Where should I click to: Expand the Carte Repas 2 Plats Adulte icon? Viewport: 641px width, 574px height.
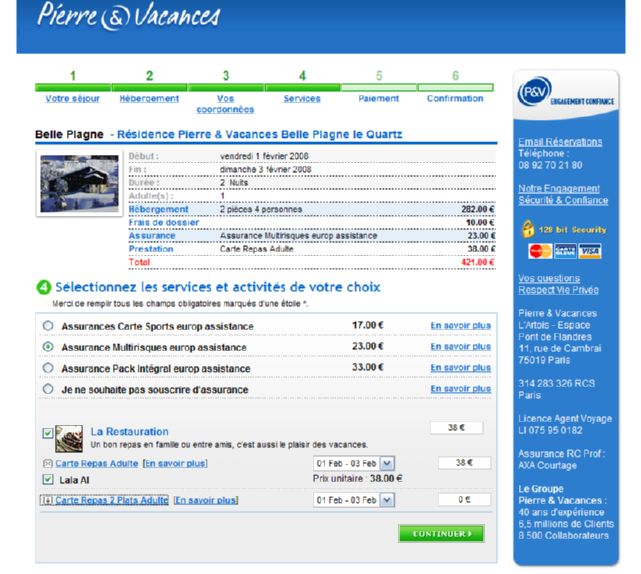point(47,500)
